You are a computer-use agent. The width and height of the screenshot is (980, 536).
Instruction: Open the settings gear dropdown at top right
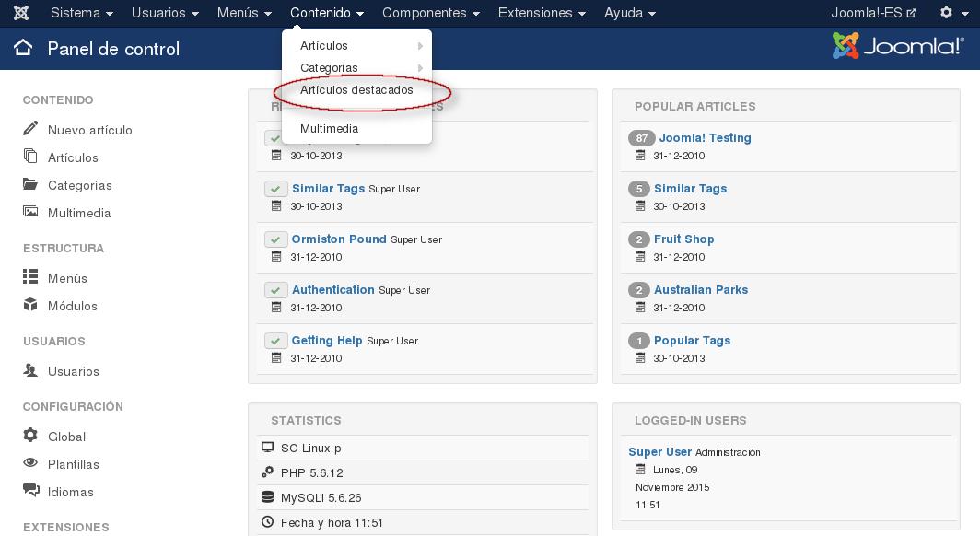[951, 13]
